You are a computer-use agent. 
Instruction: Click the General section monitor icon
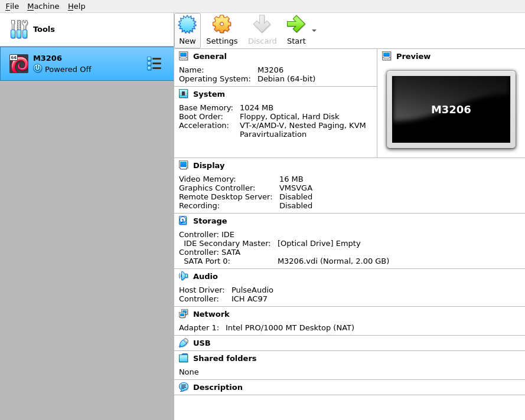click(x=184, y=56)
